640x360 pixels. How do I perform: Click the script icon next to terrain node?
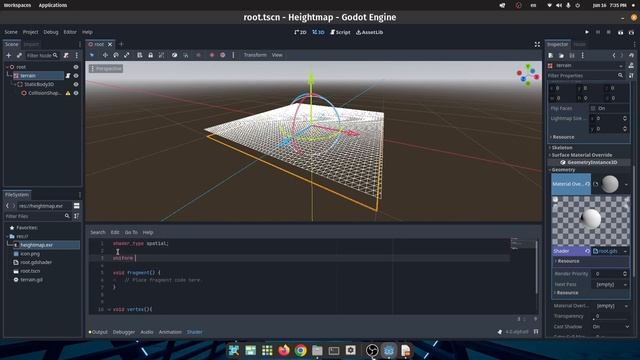tap(68, 76)
